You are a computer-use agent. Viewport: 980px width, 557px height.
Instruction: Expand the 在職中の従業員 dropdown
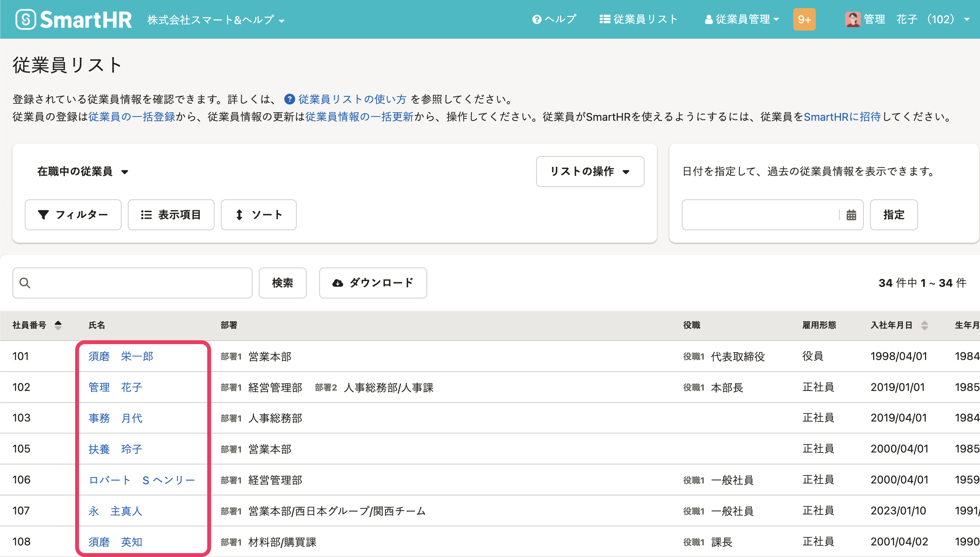83,171
